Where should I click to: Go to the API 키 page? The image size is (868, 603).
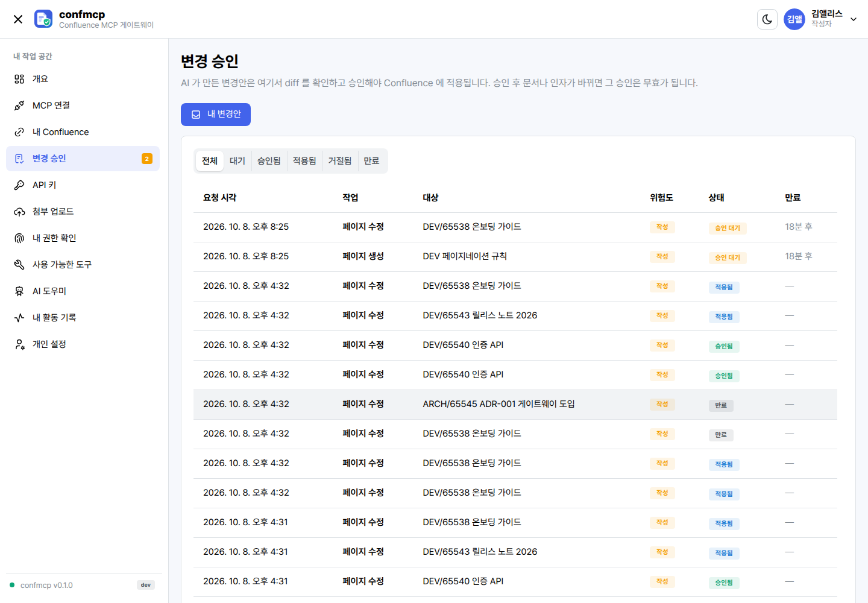click(83, 185)
